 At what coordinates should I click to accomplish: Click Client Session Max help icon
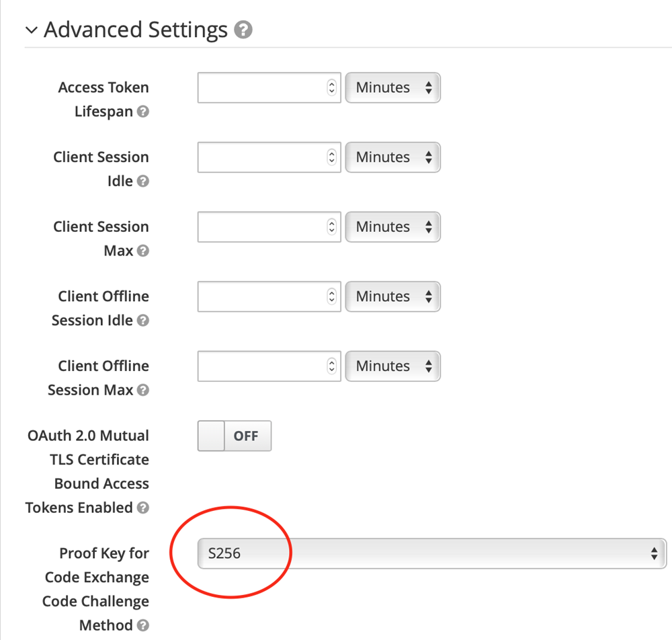(142, 251)
